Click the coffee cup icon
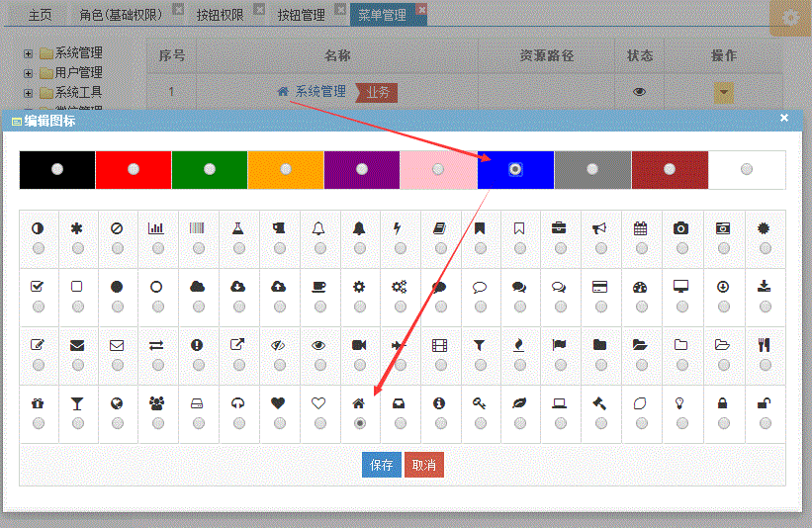Image resolution: width=812 pixels, height=528 pixels. 318,287
